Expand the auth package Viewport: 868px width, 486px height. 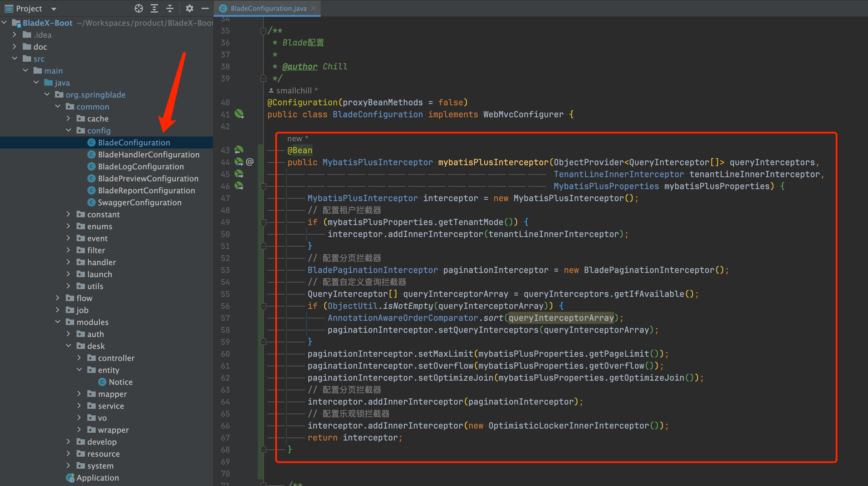pyautogui.click(x=68, y=334)
